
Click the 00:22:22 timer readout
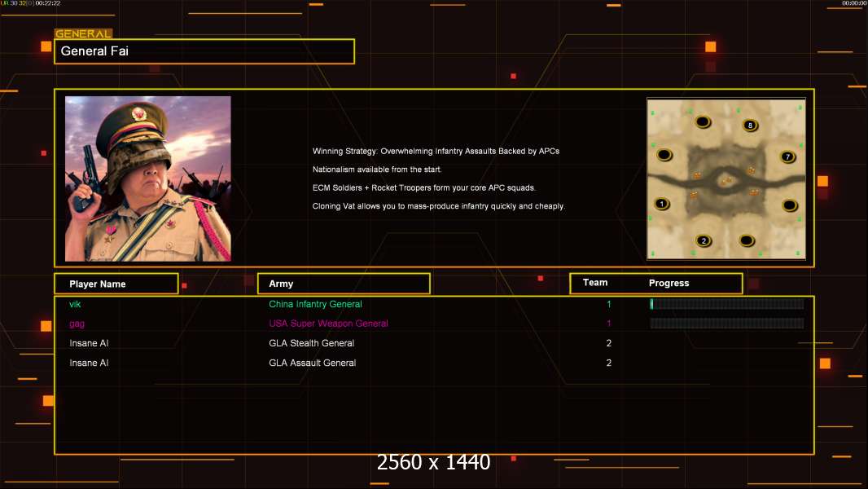(x=48, y=3)
